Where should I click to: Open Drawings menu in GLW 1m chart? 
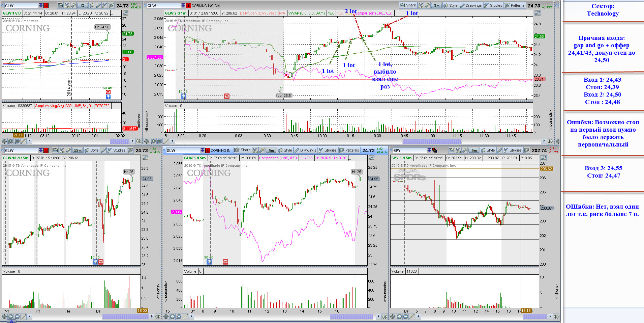(x=471, y=5)
